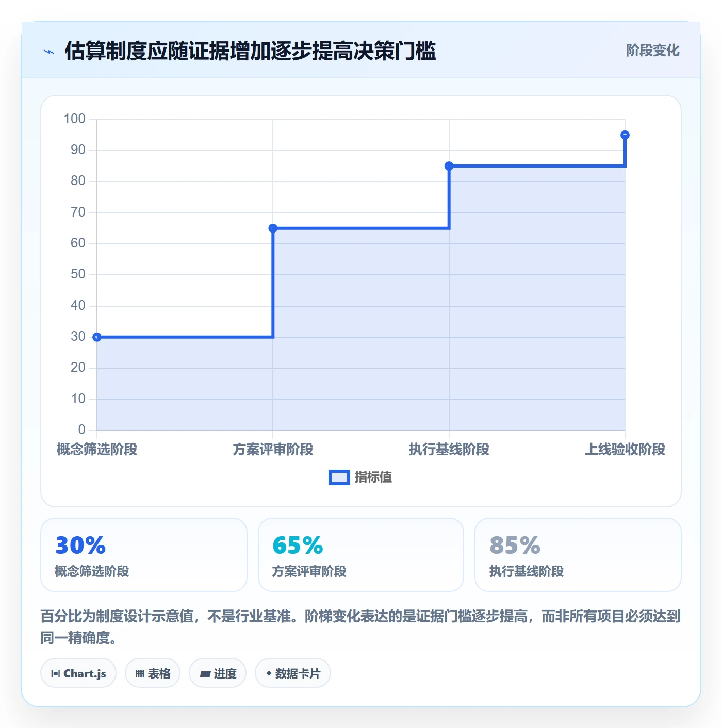Click the x-axis label 上线验收阶段

625,450
